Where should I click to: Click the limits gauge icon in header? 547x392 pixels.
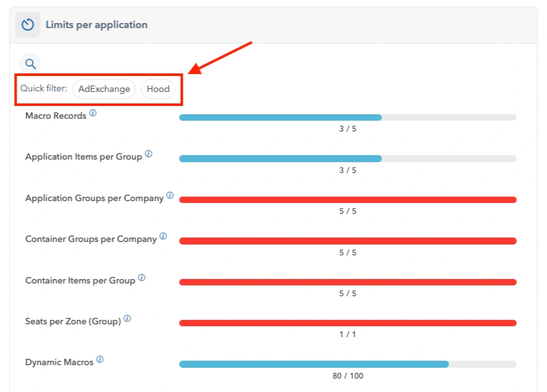[x=27, y=25]
